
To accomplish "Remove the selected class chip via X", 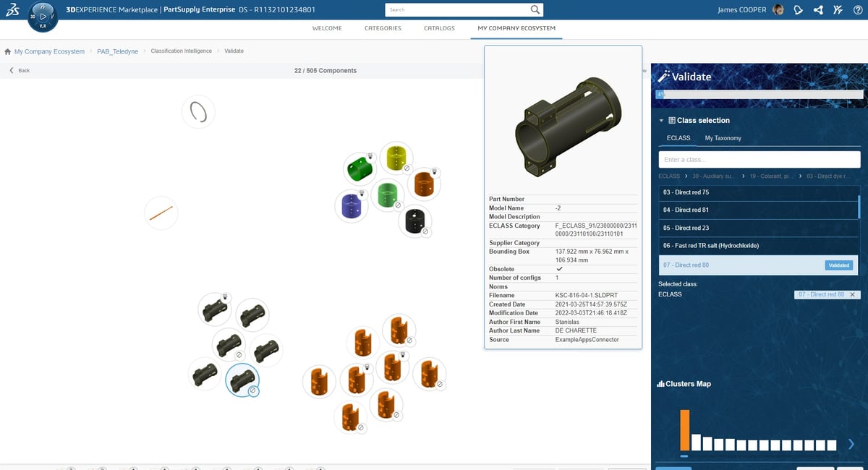I will [852, 294].
